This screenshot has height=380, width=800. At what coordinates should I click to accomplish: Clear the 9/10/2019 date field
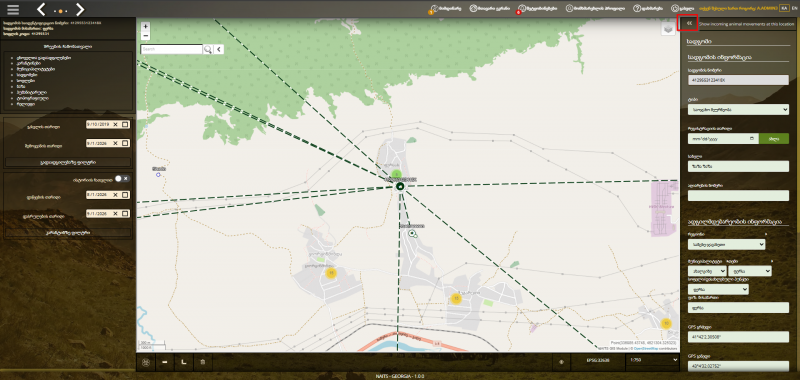[x=115, y=124]
